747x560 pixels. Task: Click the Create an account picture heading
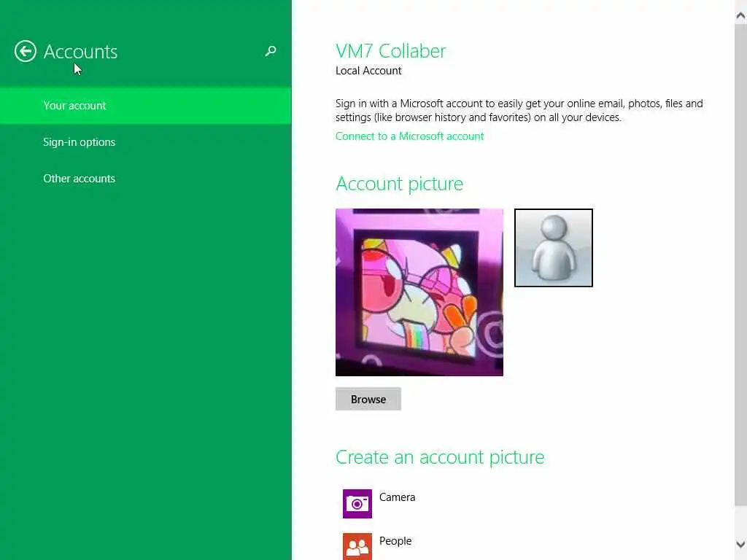440,457
